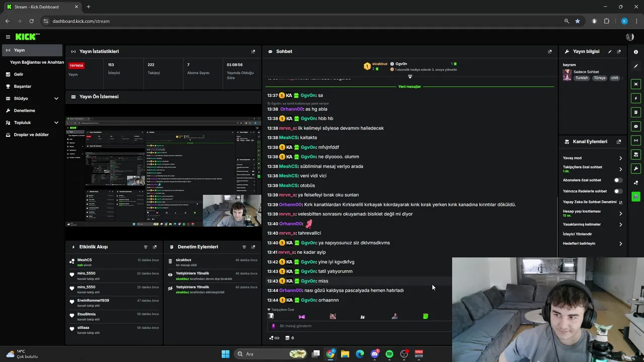Click the wrench icon in right sidebar
The width and height of the screenshot is (644, 362).
(x=636, y=168)
